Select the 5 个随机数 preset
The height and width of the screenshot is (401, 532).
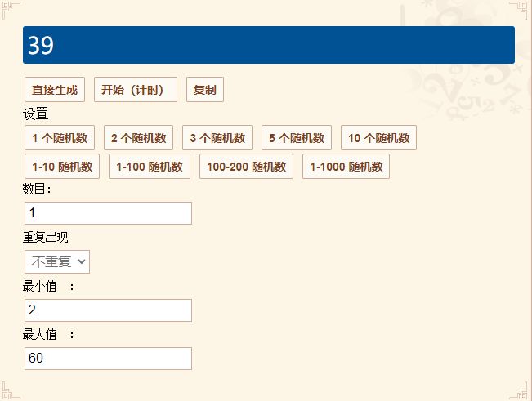(297, 138)
